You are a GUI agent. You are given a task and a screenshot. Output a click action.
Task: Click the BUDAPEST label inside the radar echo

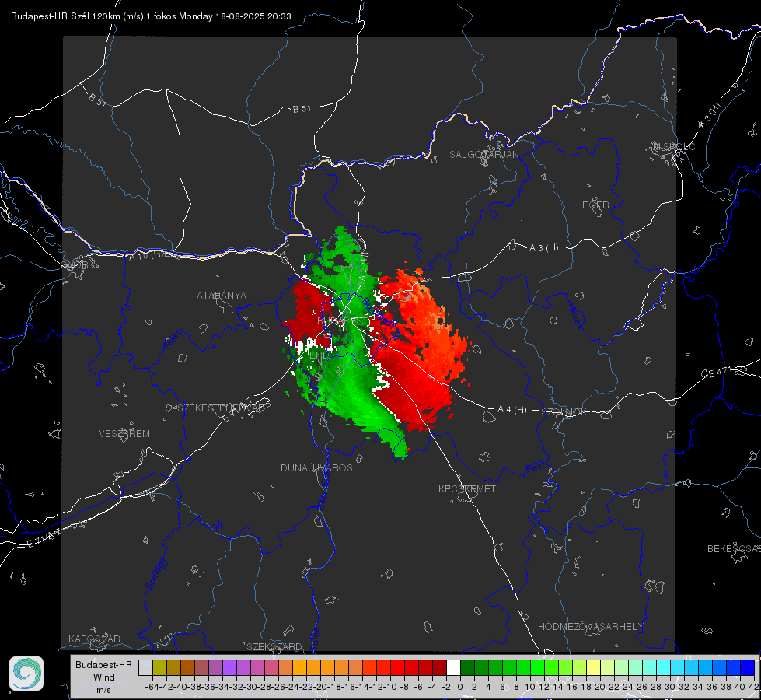point(343,321)
